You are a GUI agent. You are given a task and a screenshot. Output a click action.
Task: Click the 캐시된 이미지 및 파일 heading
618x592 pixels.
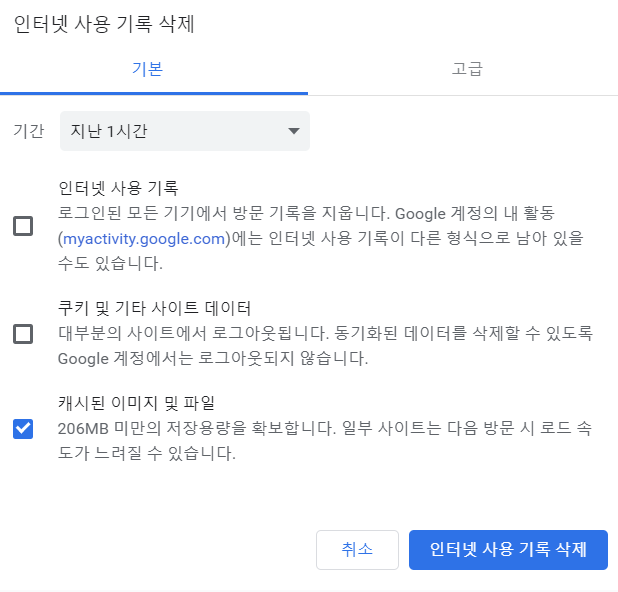136,403
